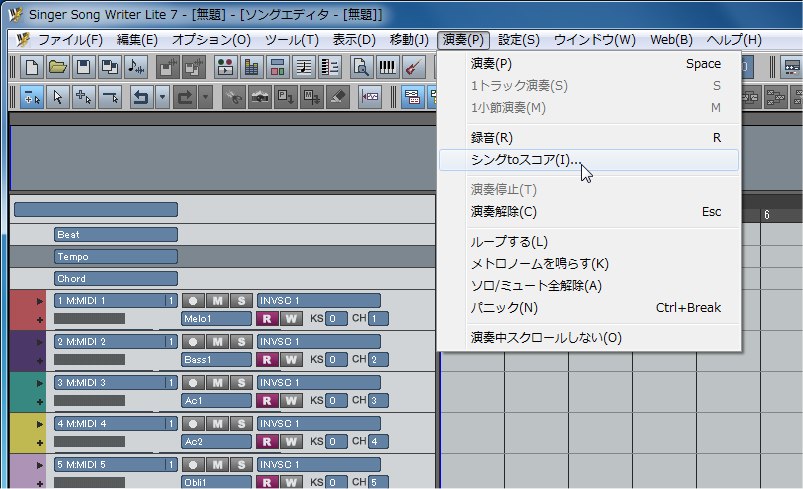This screenshot has height=489, width=803.
Task: Create a new song file
Action: (x=32, y=67)
